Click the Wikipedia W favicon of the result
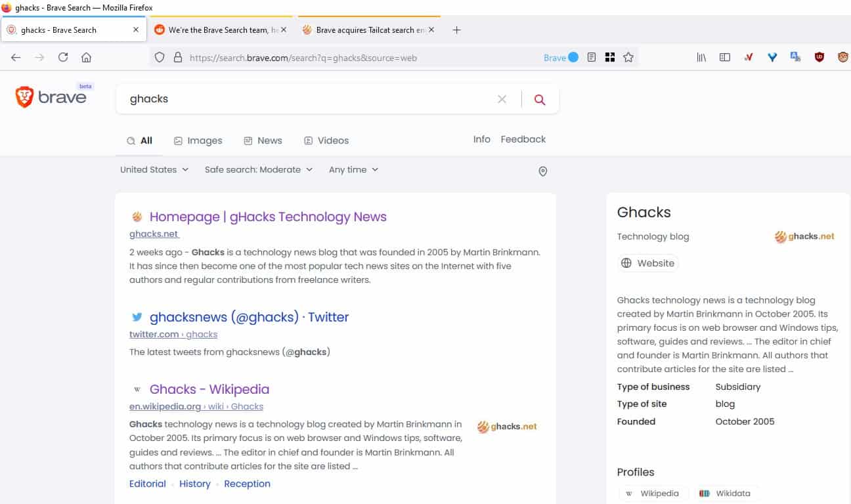This screenshot has width=851, height=504. 137,389
